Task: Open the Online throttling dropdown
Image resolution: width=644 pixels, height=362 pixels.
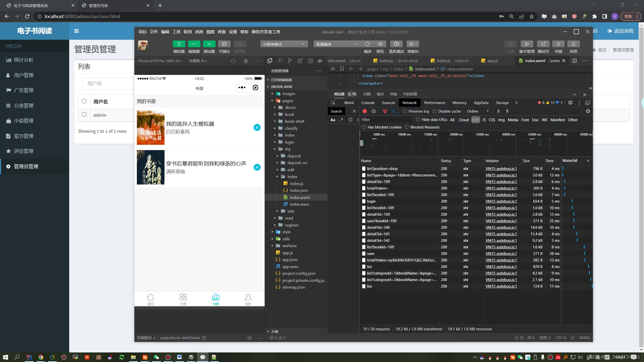Action: click(477, 111)
